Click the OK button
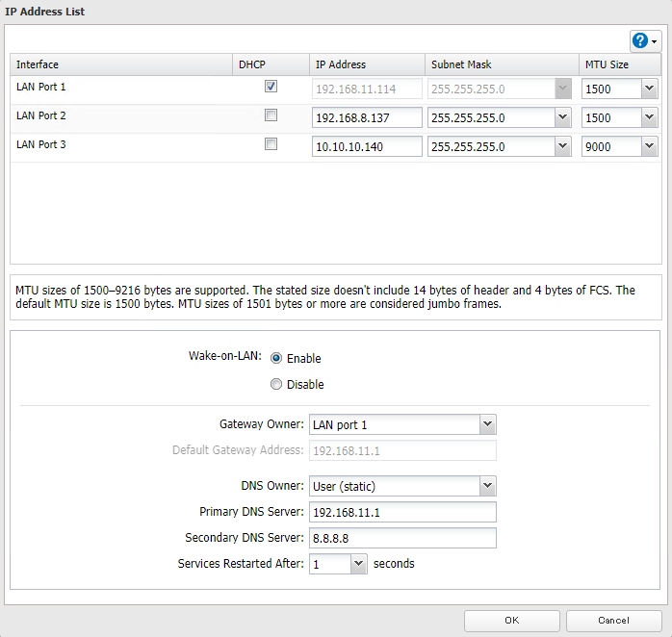The height and width of the screenshot is (637, 672). click(x=511, y=621)
